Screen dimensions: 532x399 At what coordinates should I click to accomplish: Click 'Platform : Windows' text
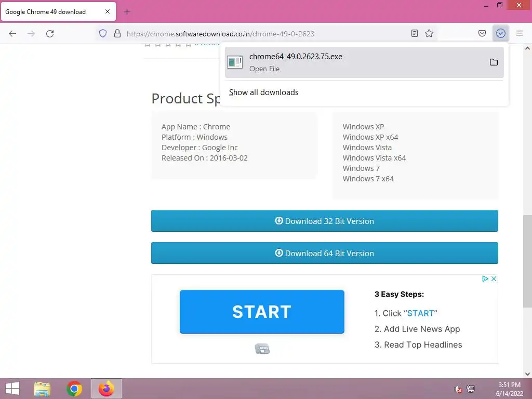[194, 137]
